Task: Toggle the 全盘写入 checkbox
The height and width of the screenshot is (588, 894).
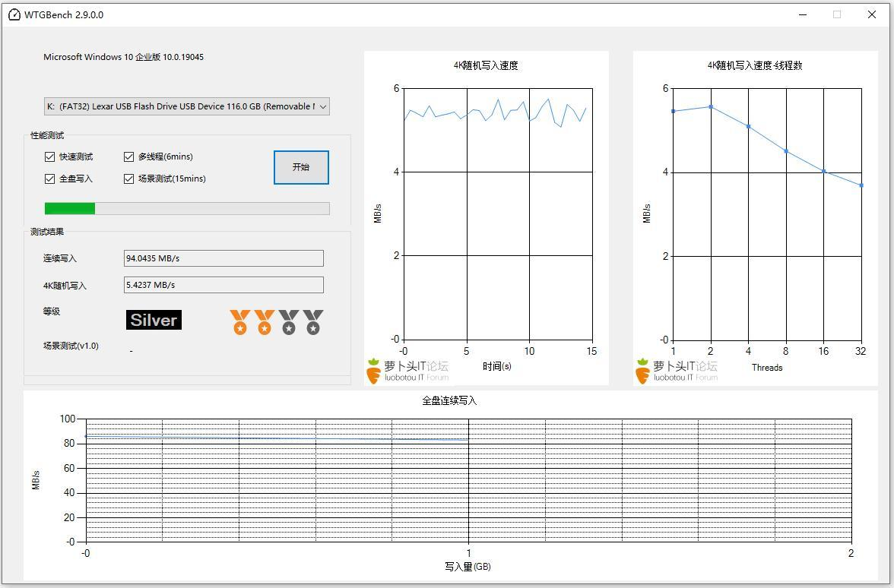Action: (49, 179)
